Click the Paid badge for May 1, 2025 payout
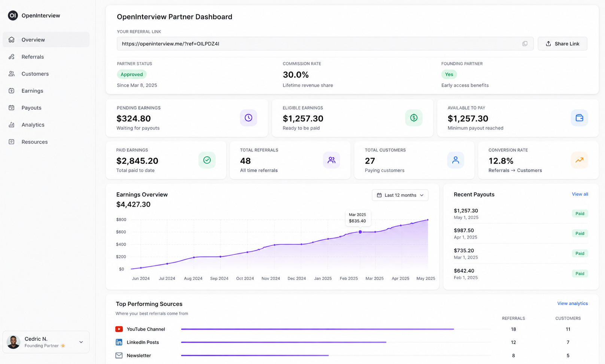The width and height of the screenshot is (605, 364). (580, 214)
